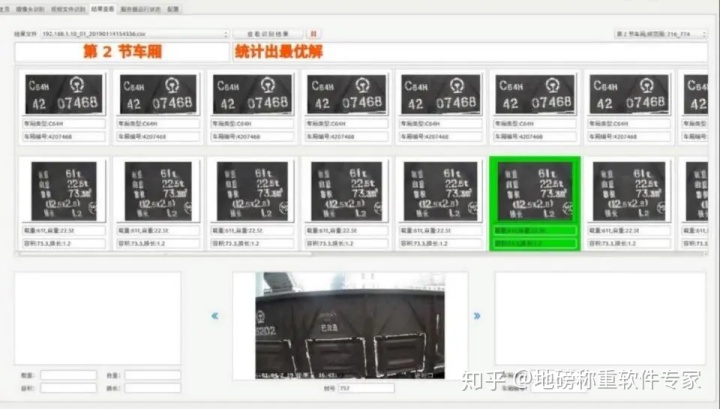
Task: Select the seventh 61t 22.5t weight thumbnail
Action: pos(629,191)
